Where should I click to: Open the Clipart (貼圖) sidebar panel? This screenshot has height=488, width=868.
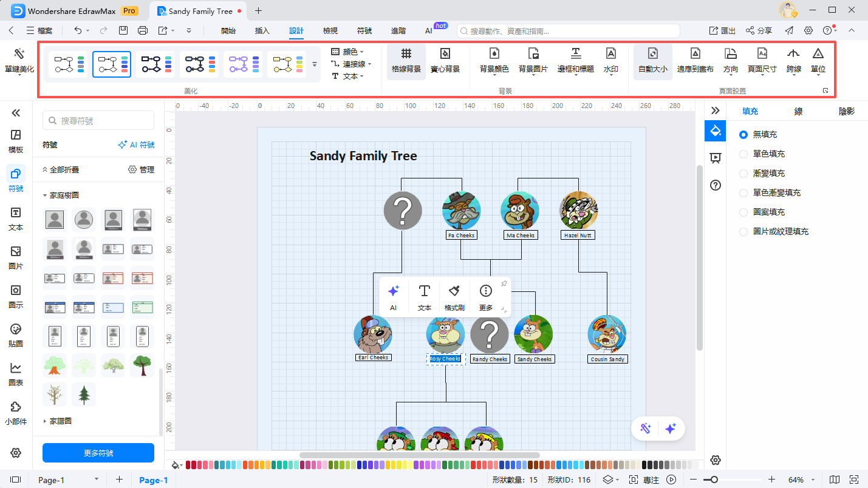[x=16, y=335]
